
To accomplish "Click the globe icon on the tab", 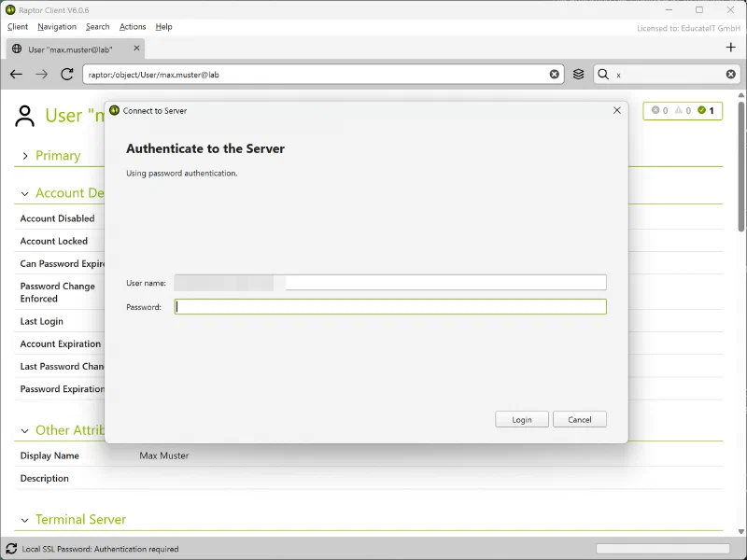I will 17,49.
